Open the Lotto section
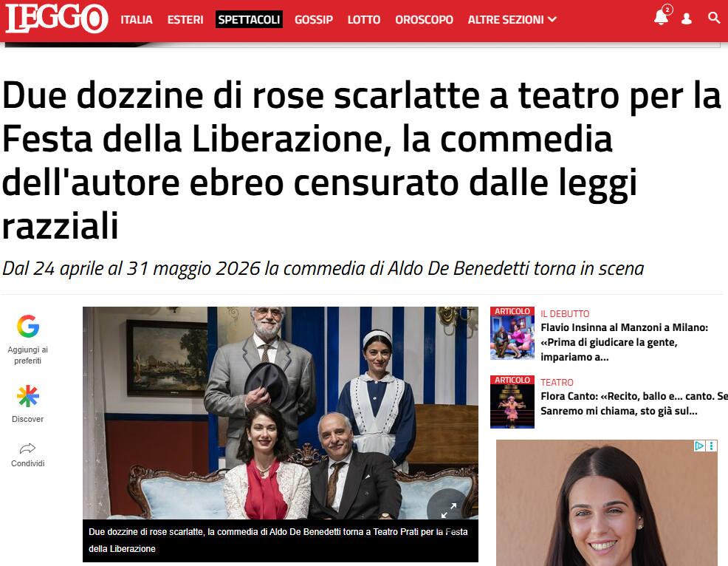The width and height of the screenshot is (728, 566). click(x=364, y=19)
